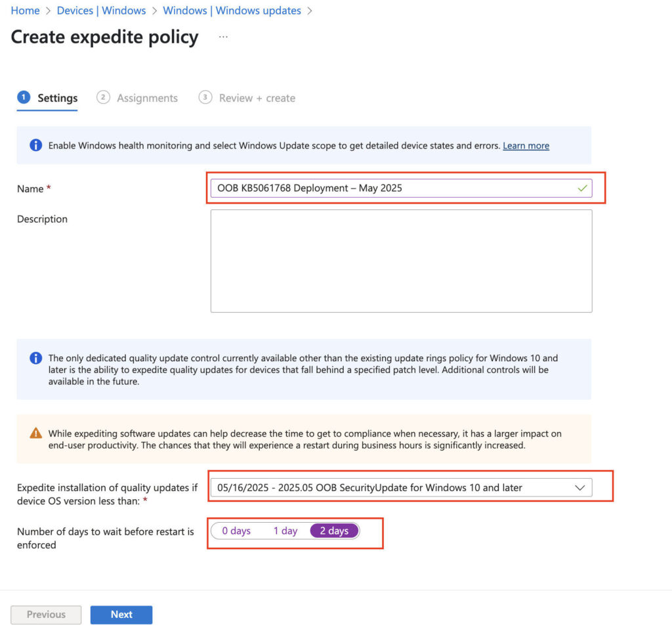Click the green checkmark in Name field
This screenshot has width=672, height=639.
pyautogui.click(x=582, y=188)
